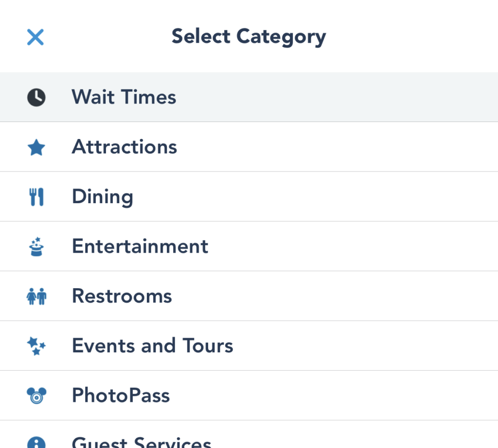The height and width of the screenshot is (448, 498).
Task: Close the Select Category panel
Action: [x=35, y=37]
